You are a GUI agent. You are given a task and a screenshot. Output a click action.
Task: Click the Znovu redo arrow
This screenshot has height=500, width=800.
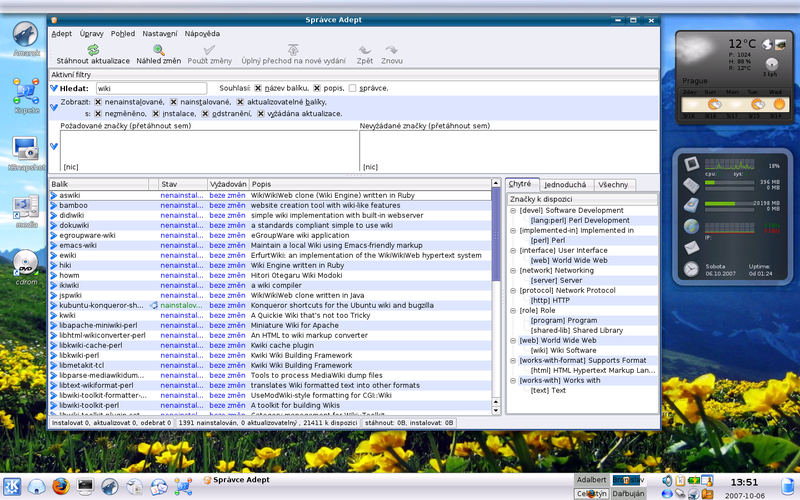(x=391, y=49)
